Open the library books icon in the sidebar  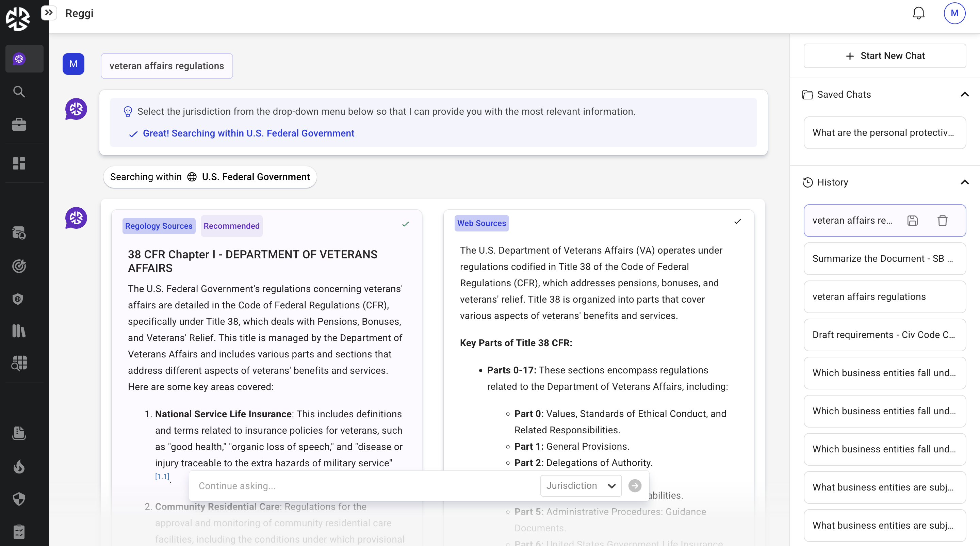pos(19,331)
